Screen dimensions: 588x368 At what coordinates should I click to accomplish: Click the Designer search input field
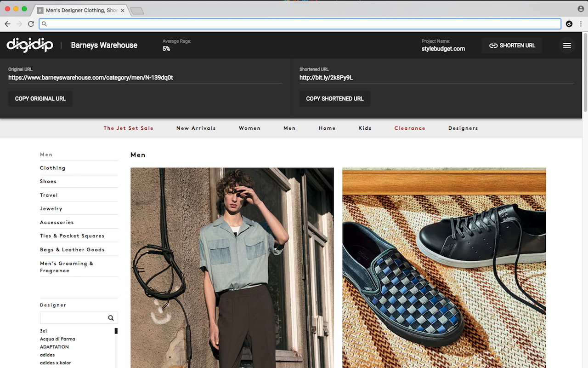[x=73, y=318]
